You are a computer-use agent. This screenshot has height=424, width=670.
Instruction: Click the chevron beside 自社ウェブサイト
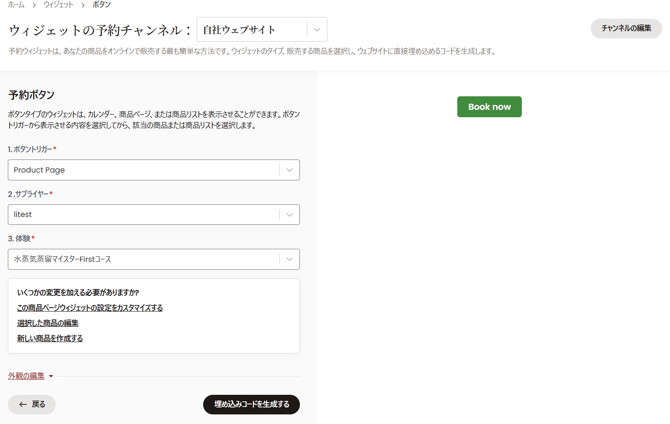point(317,30)
